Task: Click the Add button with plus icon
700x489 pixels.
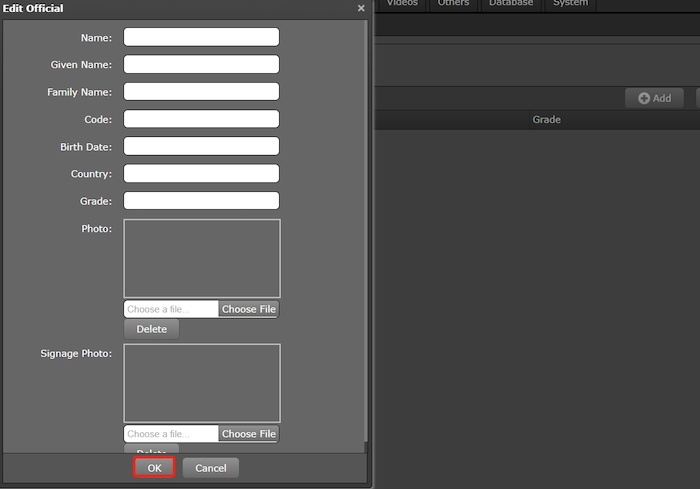Action: [x=654, y=98]
